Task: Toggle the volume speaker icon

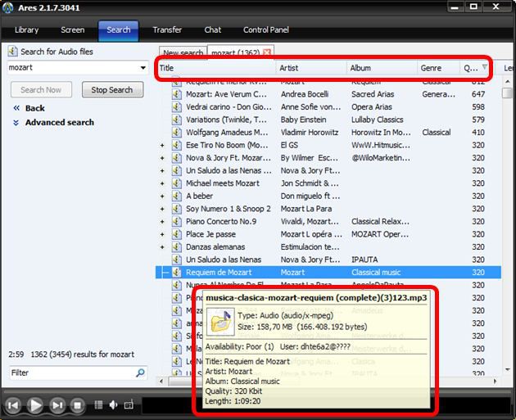Action: [x=113, y=404]
